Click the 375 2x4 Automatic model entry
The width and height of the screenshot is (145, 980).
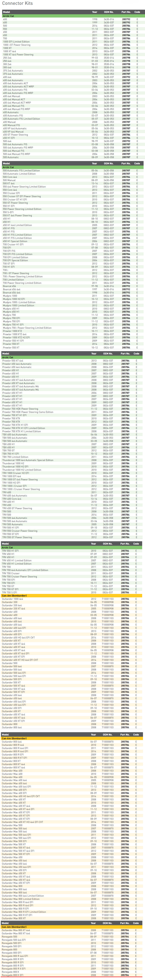(x=13, y=70)
